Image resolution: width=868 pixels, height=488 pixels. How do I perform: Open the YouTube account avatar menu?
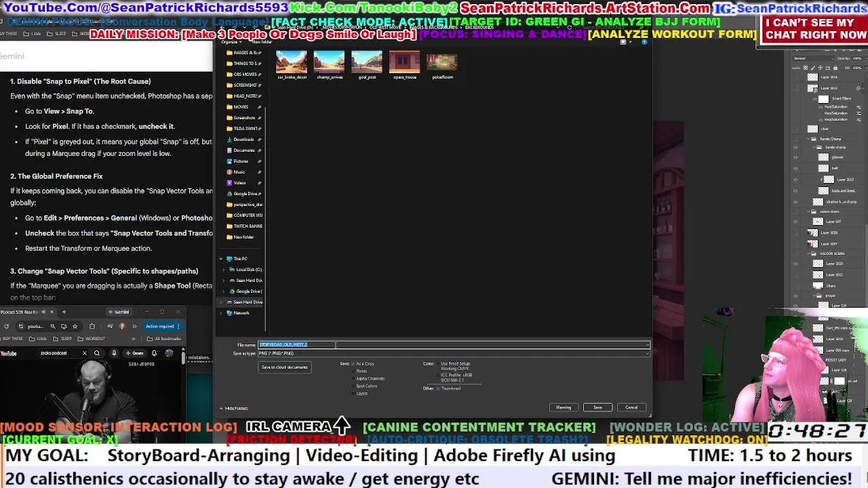pyautogui.click(x=170, y=353)
